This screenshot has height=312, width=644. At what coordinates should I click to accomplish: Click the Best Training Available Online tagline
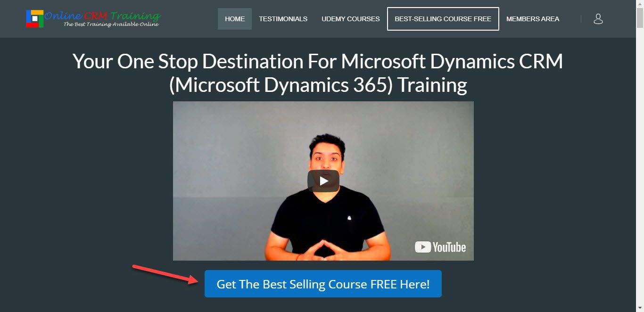click(x=111, y=24)
